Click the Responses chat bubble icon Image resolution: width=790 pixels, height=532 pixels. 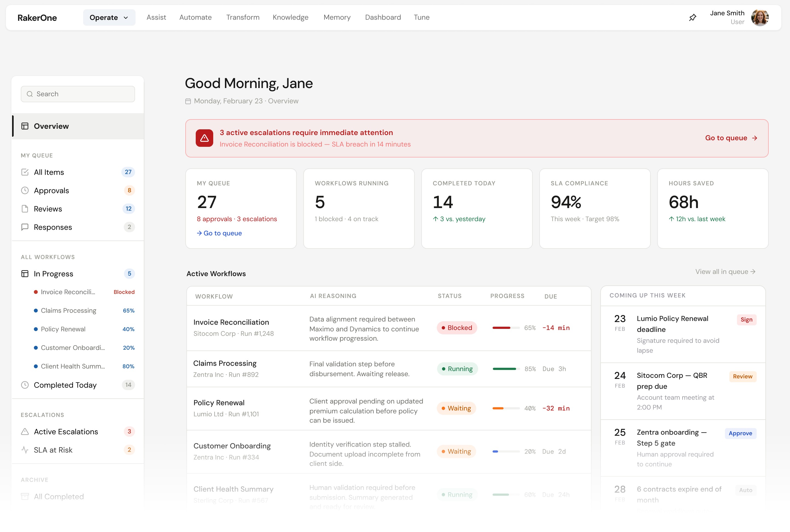[25, 227]
